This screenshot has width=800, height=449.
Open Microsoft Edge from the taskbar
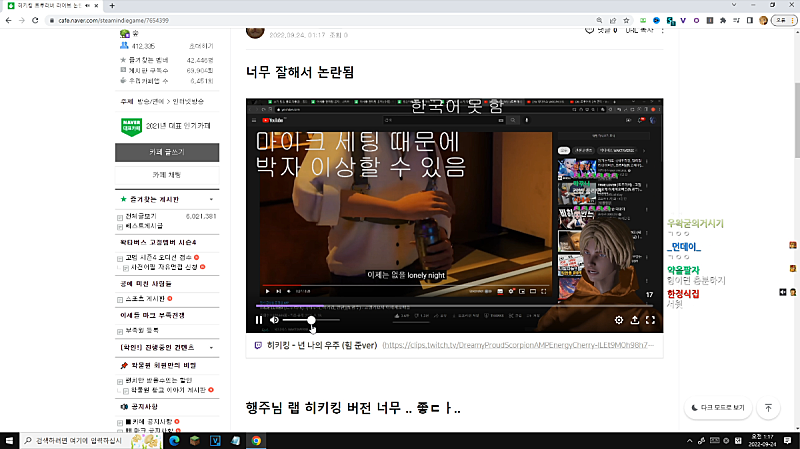pyautogui.click(x=174, y=440)
